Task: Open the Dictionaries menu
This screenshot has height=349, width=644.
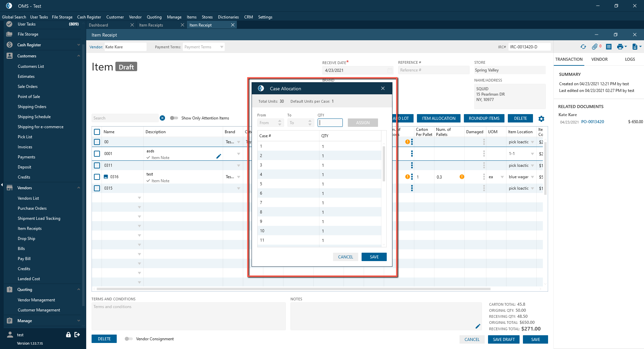Action: (228, 17)
